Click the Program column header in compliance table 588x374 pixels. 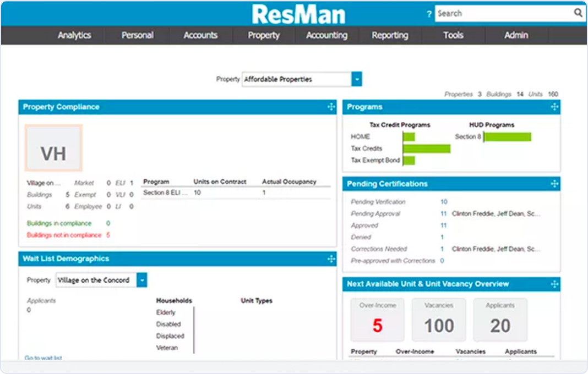point(156,182)
